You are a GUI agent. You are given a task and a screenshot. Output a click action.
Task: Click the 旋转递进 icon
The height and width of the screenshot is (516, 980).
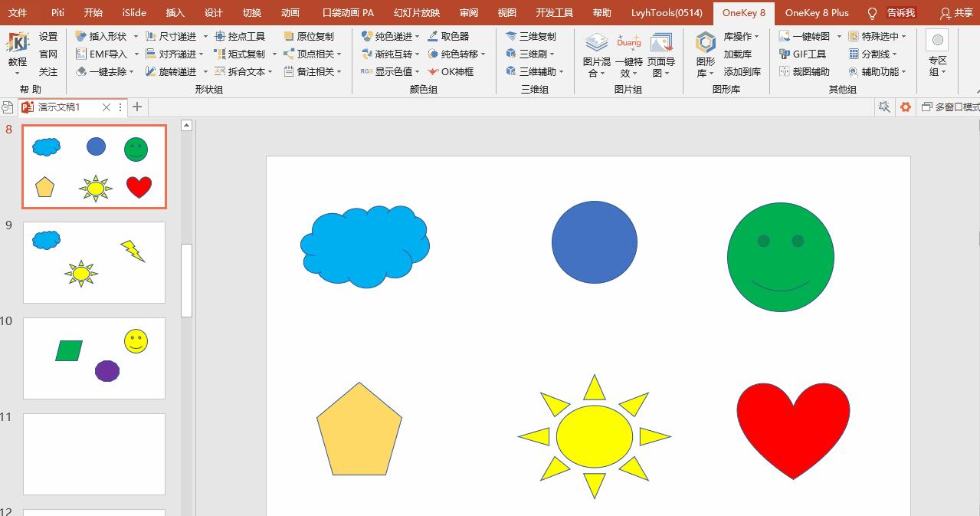click(151, 71)
